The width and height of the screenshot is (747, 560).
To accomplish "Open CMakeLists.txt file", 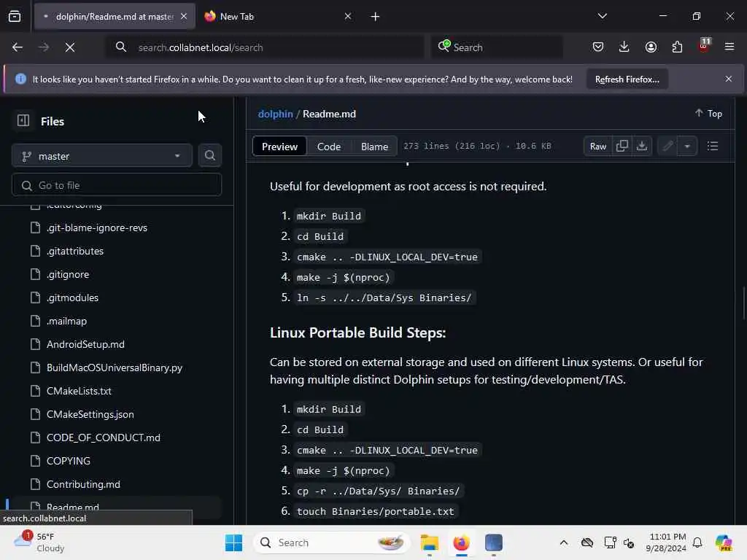I will [x=79, y=391].
